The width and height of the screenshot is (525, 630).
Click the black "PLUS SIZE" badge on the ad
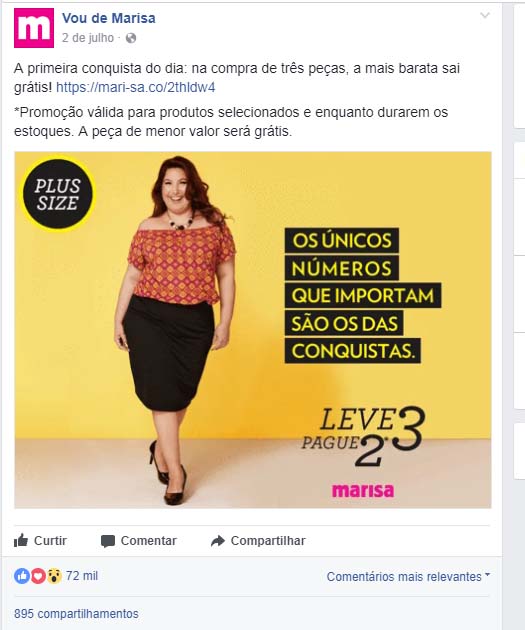[58, 194]
